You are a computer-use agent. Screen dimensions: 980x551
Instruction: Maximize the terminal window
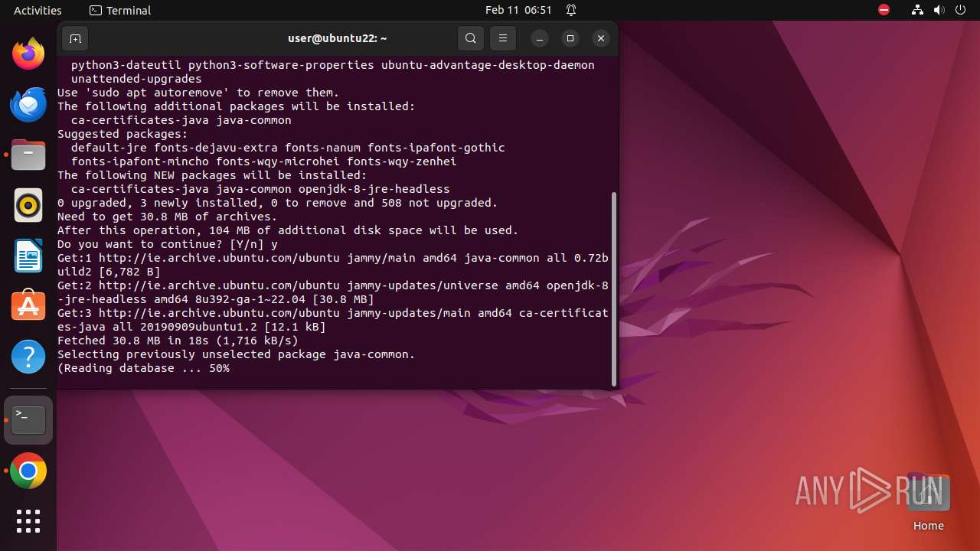pos(570,38)
